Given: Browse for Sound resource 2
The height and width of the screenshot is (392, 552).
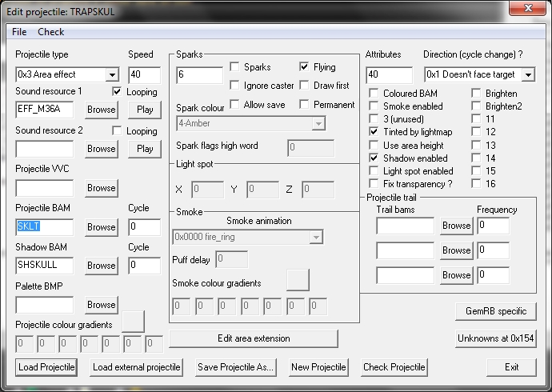Looking at the screenshot, I should click(x=102, y=149).
